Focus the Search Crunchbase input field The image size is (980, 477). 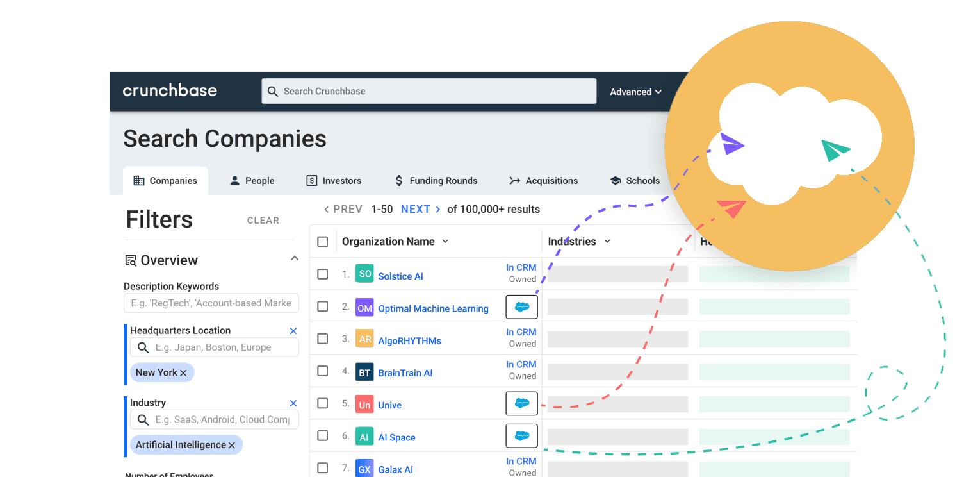click(x=429, y=91)
